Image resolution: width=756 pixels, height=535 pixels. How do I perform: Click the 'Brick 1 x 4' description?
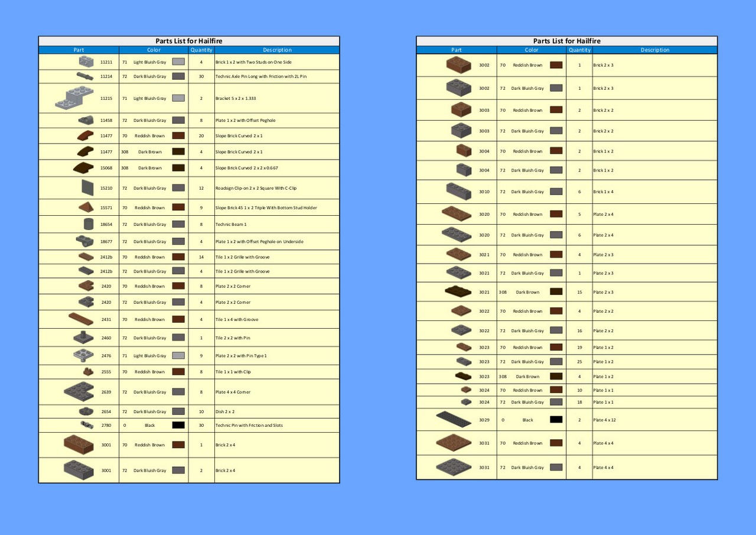pos(603,192)
